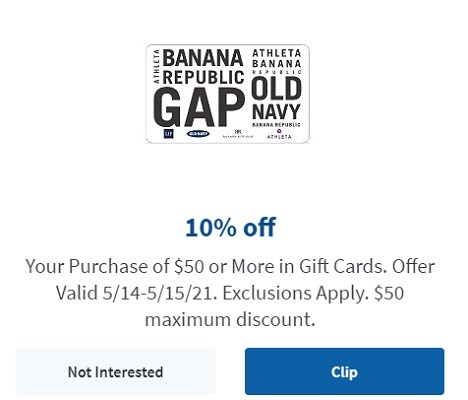This screenshot has height=400, width=468.
Task: Click small BANANA REPUBLIC text under NAVY
Action: [276, 125]
